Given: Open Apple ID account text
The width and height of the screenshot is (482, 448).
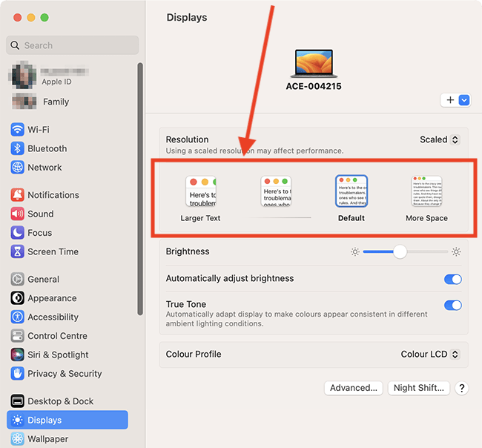Looking at the screenshot, I should tap(56, 82).
